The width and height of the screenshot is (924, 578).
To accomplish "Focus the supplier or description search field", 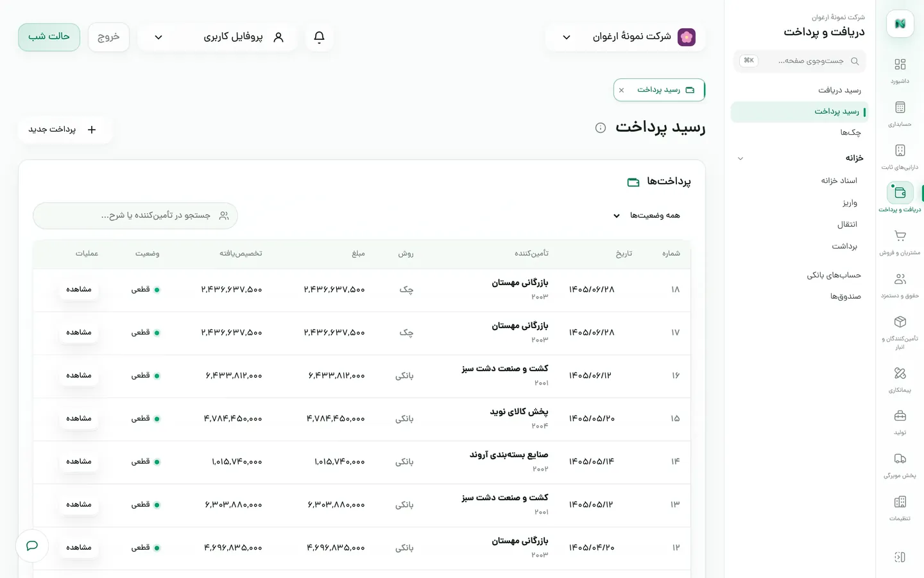I will [135, 216].
